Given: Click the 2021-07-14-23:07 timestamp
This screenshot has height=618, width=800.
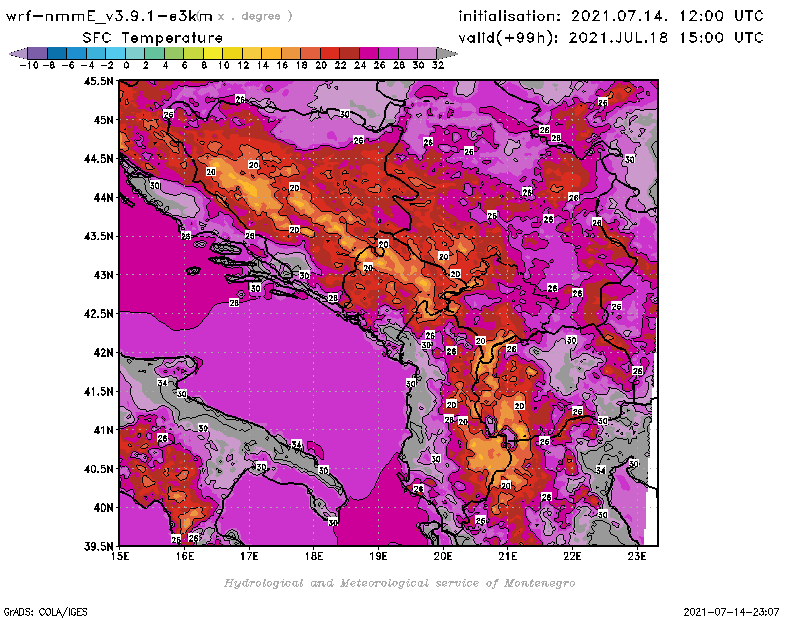Looking at the screenshot, I should (731, 612).
